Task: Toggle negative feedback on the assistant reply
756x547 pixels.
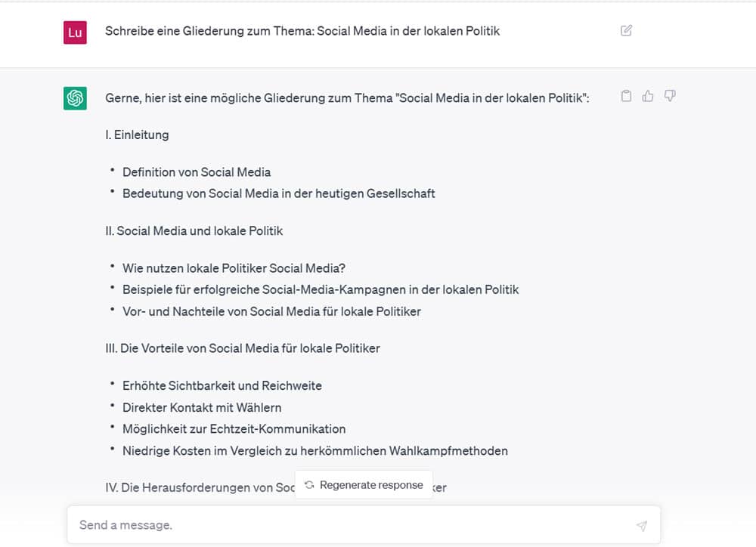Action: 670,96
